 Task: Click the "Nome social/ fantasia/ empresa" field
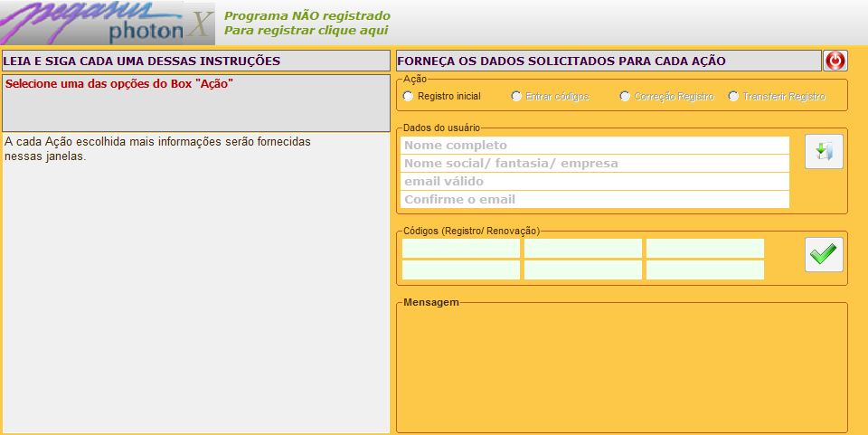click(594, 164)
